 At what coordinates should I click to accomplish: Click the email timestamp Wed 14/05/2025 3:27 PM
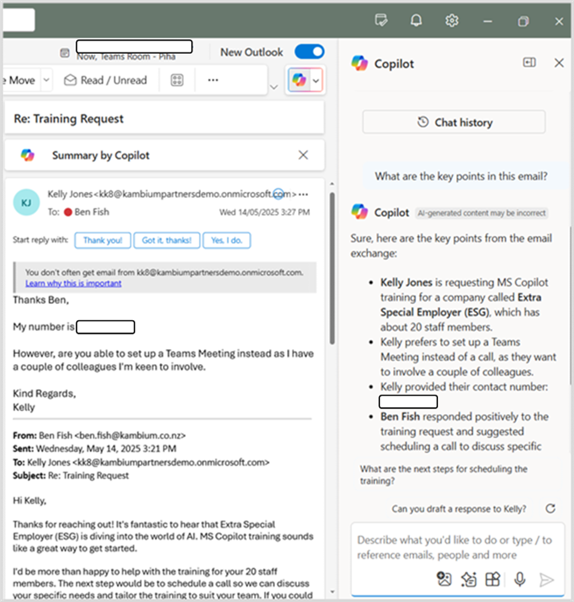264,212
